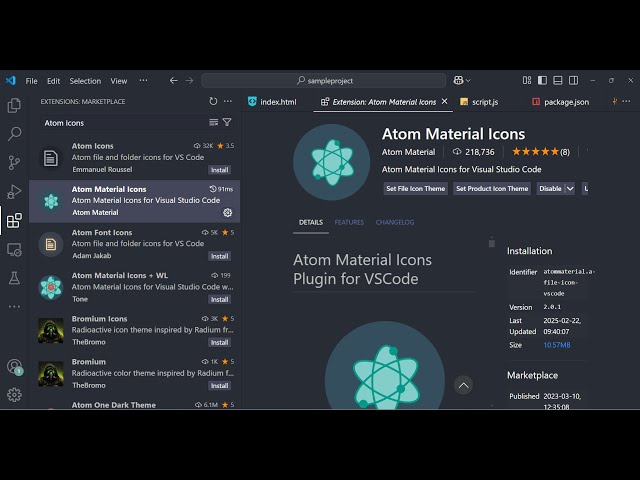The height and width of the screenshot is (480, 640).
Task: Open Source Control view in activity bar
Action: click(x=14, y=162)
